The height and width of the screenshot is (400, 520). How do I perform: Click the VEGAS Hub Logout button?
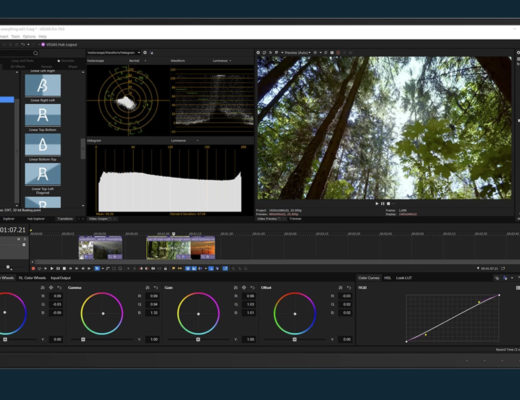[x=59, y=44]
